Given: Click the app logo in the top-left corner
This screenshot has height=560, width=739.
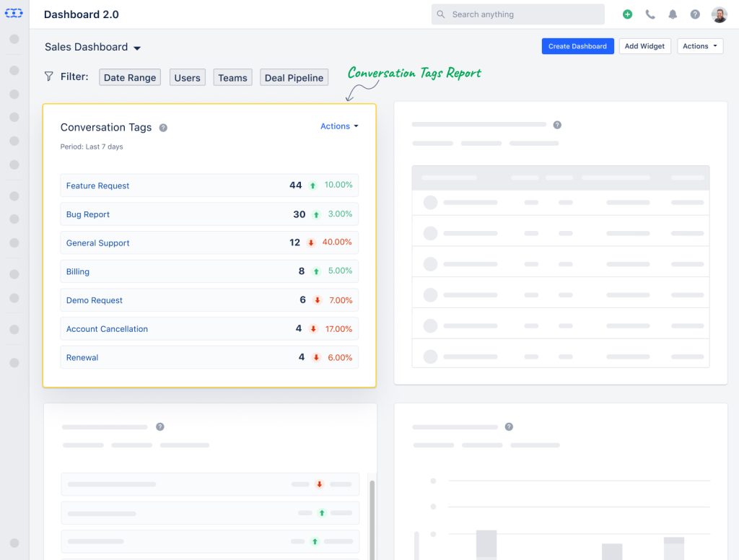Looking at the screenshot, I should 14,12.
